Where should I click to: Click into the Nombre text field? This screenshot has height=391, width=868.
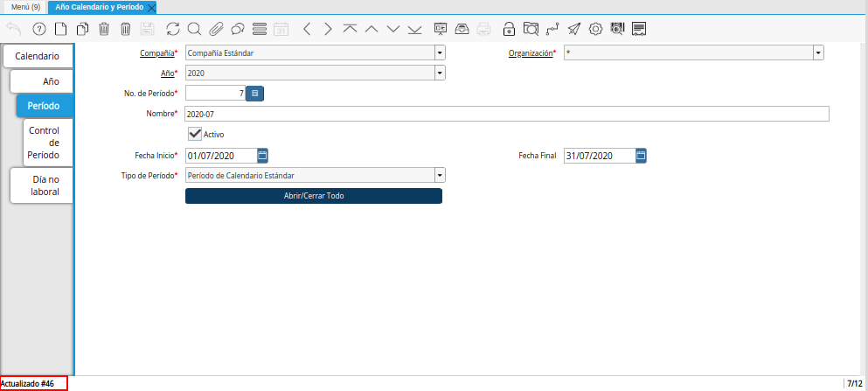tap(507, 114)
